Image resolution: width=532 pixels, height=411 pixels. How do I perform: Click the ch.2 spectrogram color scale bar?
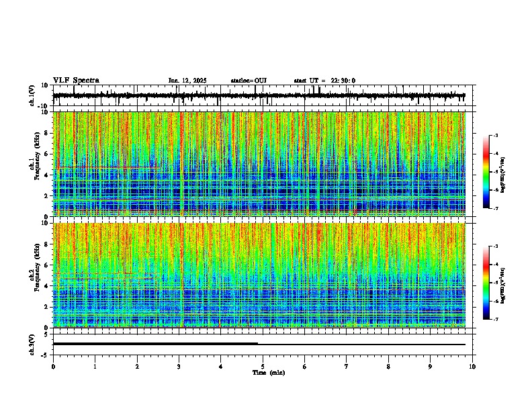(486, 283)
